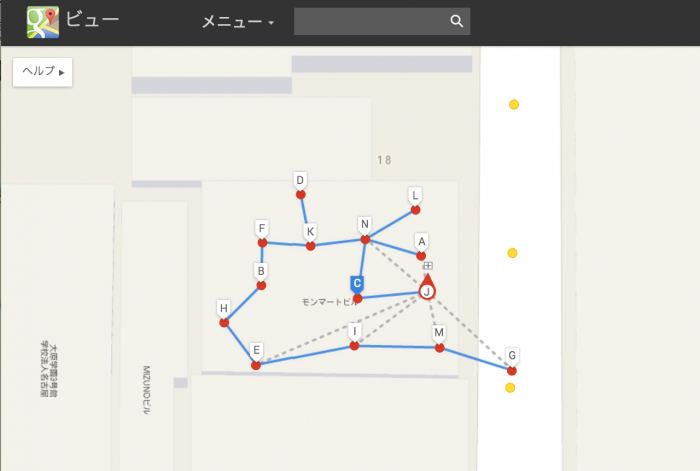
Task: Click map marker H
Action: click(224, 313)
